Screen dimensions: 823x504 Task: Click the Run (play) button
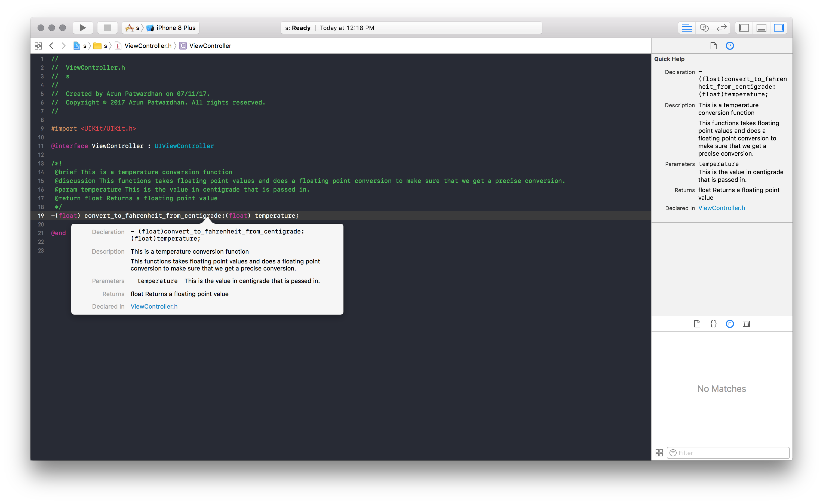point(82,28)
